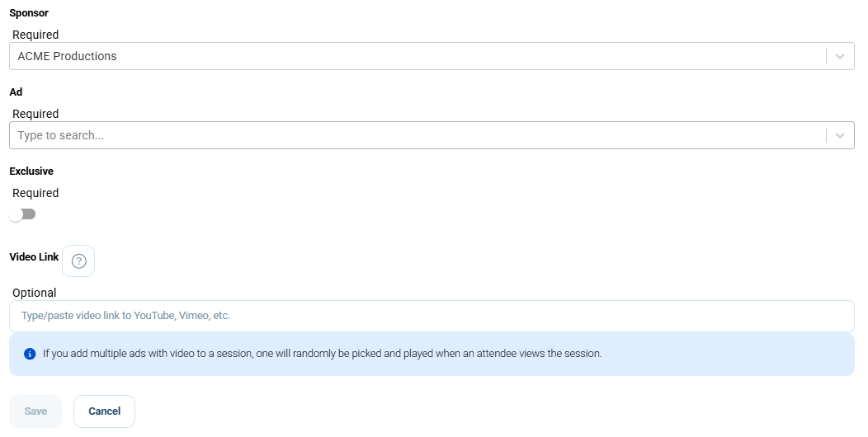This screenshot has height=437, width=868.
Task: Click the white knob of the Exclusive switch
Action: tap(16, 214)
